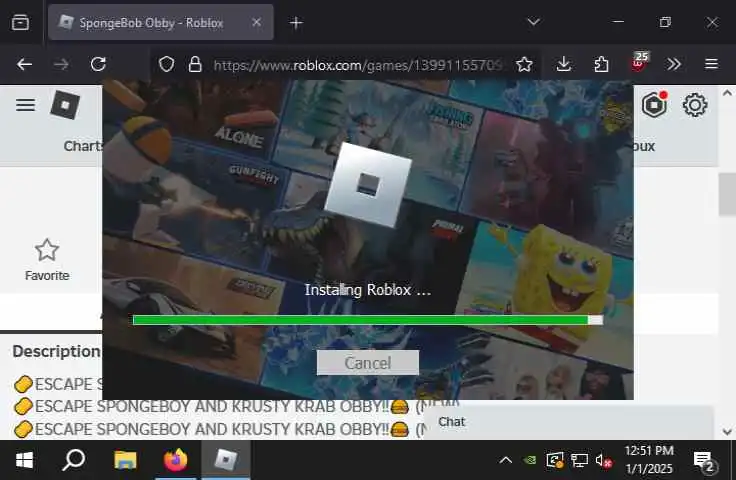Screen dimensions: 736x480
Task: Open the extensions puzzle menu
Action: pos(601,64)
